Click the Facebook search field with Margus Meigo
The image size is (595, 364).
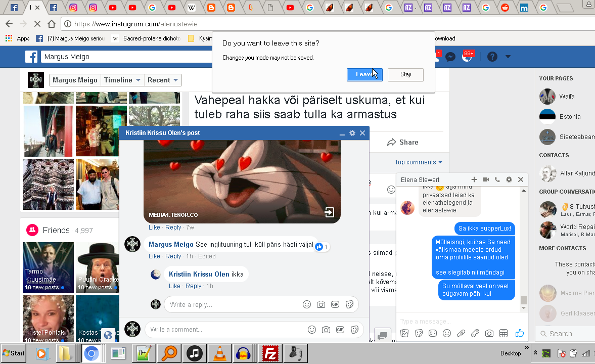[x=127, y=57]
